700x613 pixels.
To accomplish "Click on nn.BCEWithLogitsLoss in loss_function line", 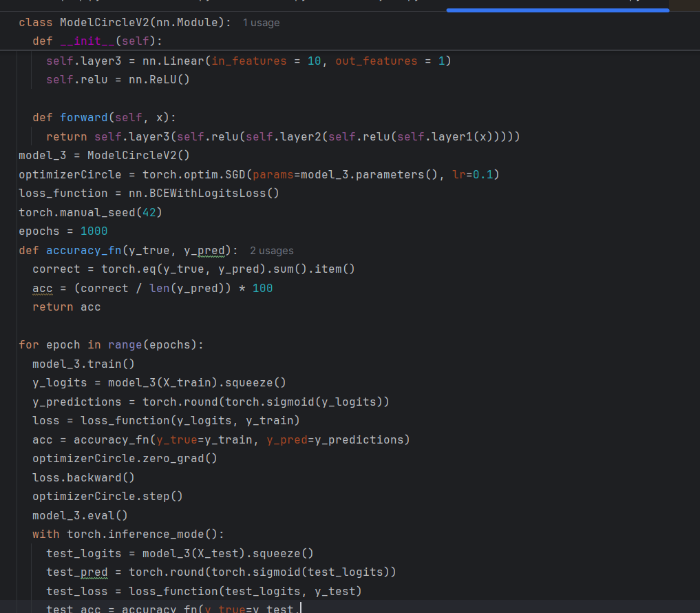I will [x=204, y=194].
